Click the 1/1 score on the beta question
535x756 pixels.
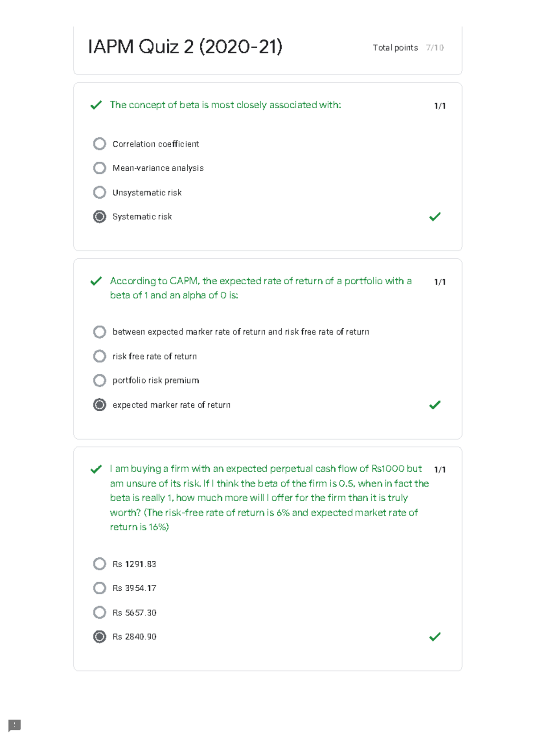click(439, 106)
